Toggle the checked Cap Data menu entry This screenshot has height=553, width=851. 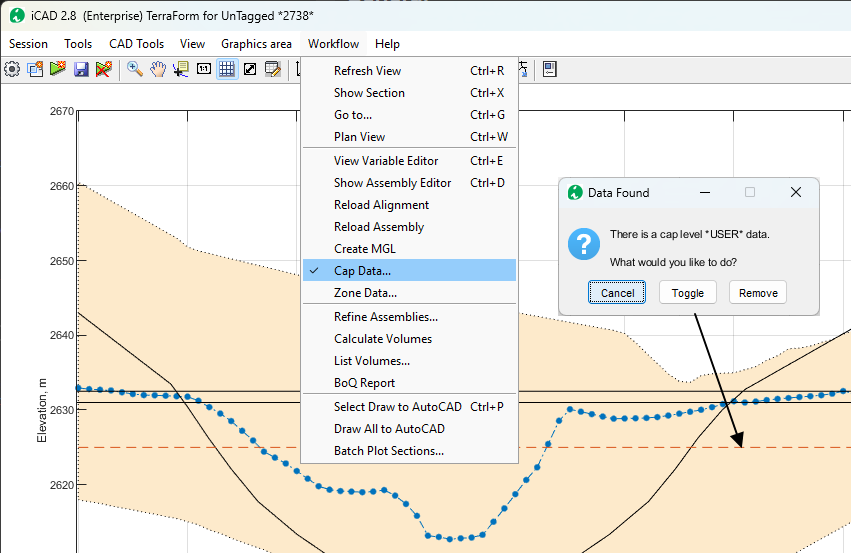click(x=362, y=271)
